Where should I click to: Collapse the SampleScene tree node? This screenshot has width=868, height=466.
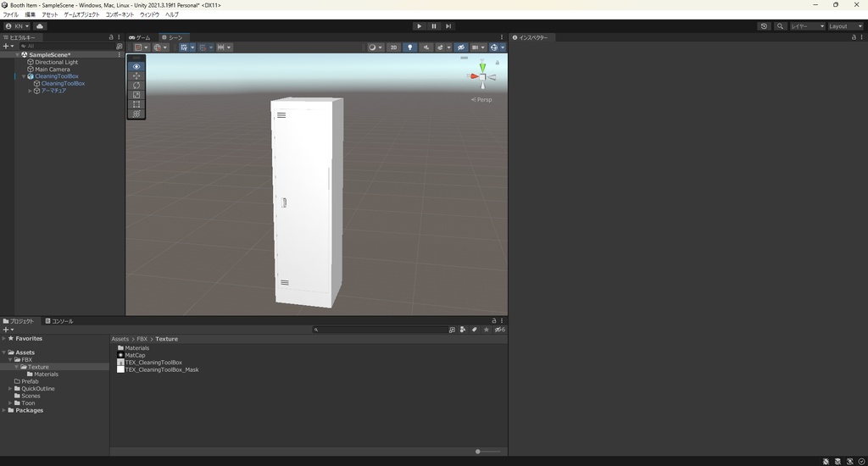point(17,55)
